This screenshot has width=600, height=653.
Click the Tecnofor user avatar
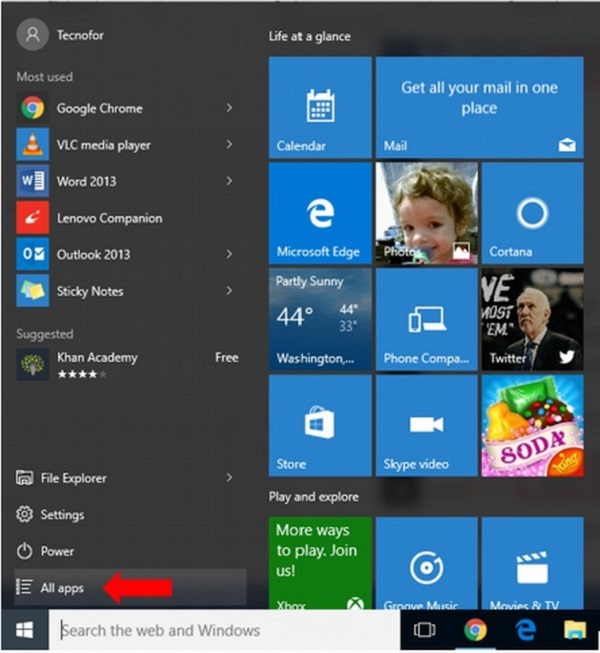point(32,35)
